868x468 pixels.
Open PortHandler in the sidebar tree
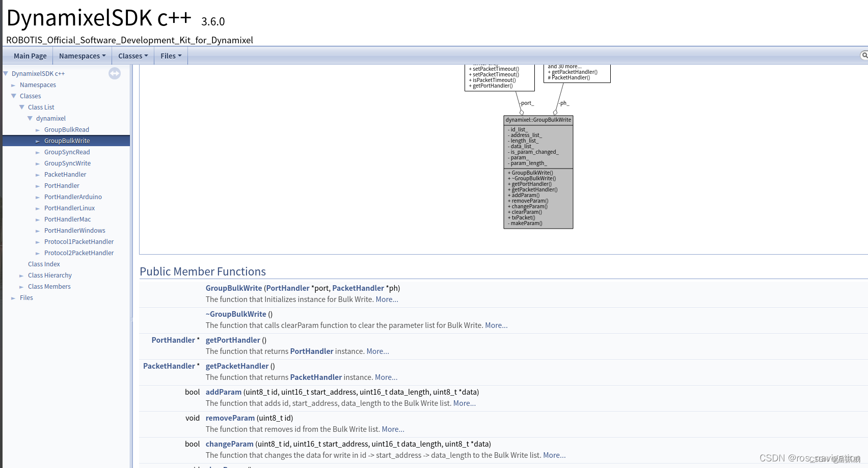click(62, 186)
